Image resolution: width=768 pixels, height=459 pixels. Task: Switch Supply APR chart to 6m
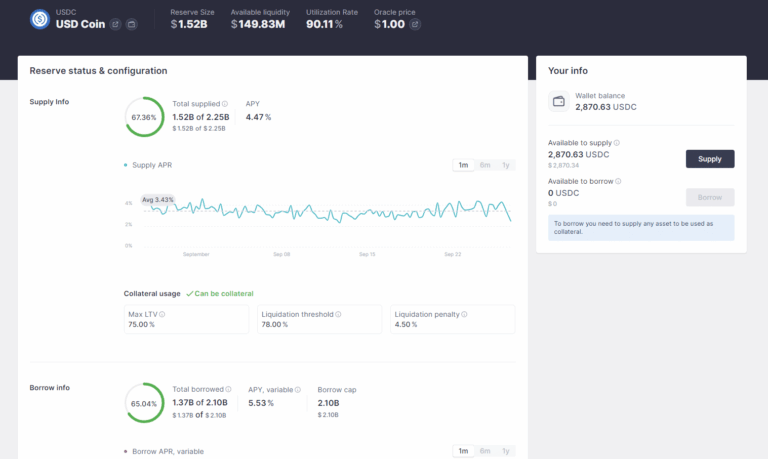485,165
